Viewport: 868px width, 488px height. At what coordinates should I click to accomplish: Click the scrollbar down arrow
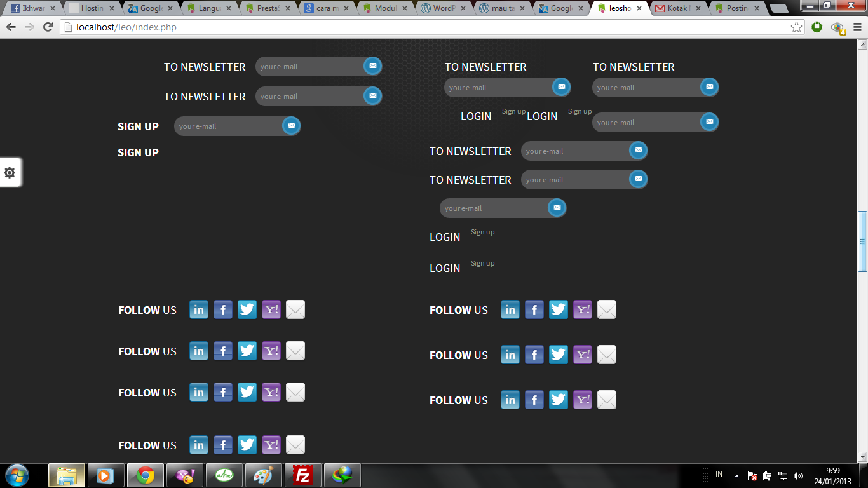coord(862,457)
